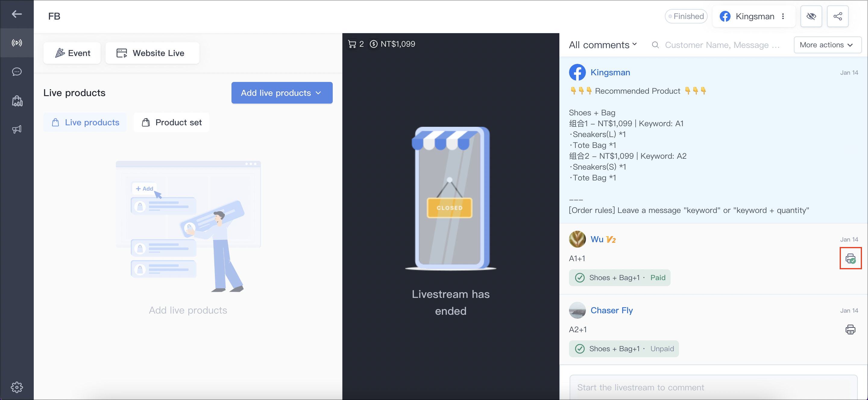Image resolution: width=868 pixels, height=400 pixels.
Task: Expand the All comments filter
Action: [603, 45]
